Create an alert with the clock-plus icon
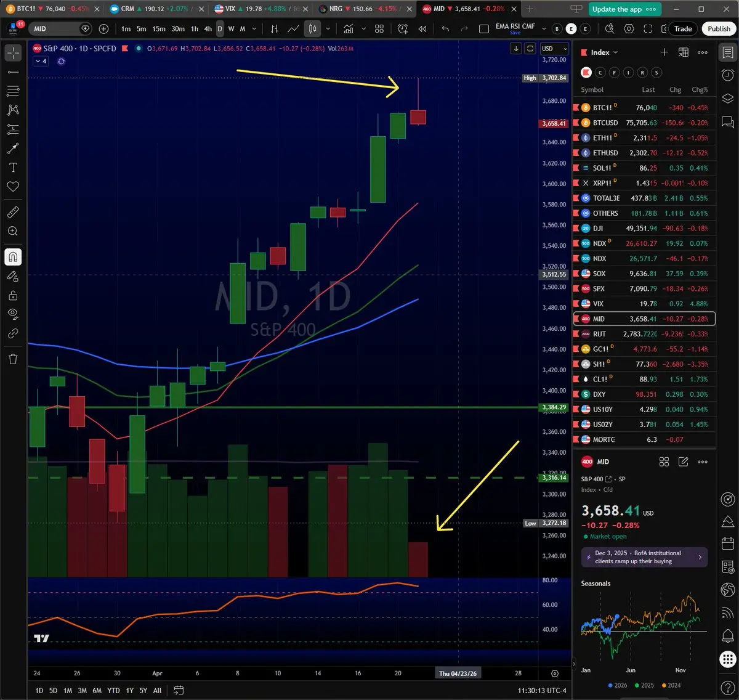 tap(403, 29)
